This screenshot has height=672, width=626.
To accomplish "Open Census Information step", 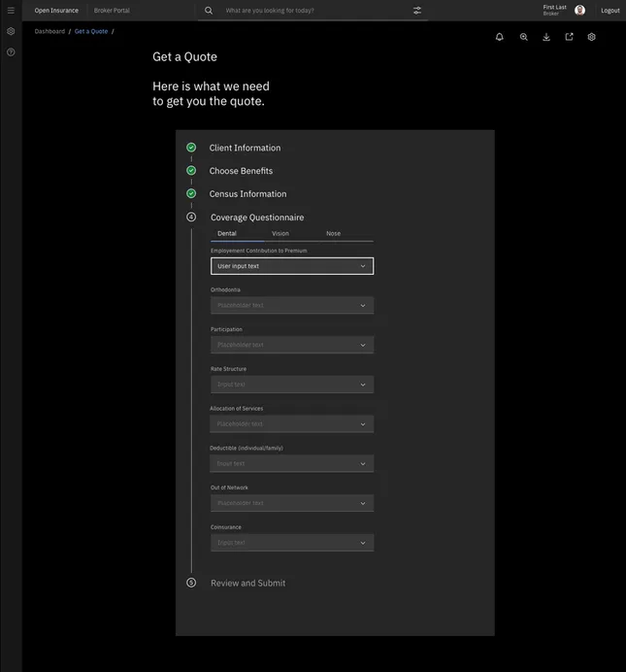I will (247, 194).
